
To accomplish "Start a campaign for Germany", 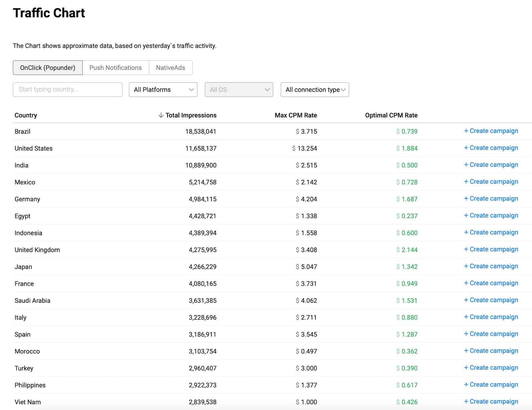I will point(491,199).
